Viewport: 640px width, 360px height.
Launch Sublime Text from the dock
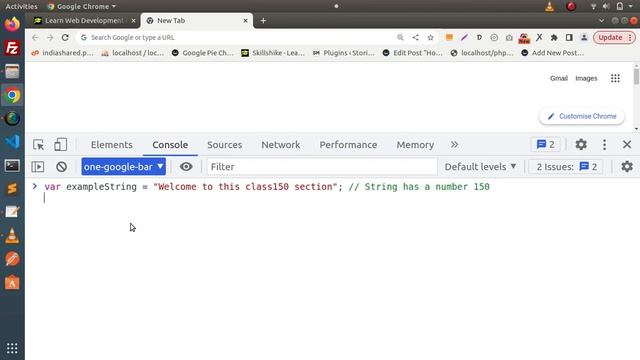12,189
